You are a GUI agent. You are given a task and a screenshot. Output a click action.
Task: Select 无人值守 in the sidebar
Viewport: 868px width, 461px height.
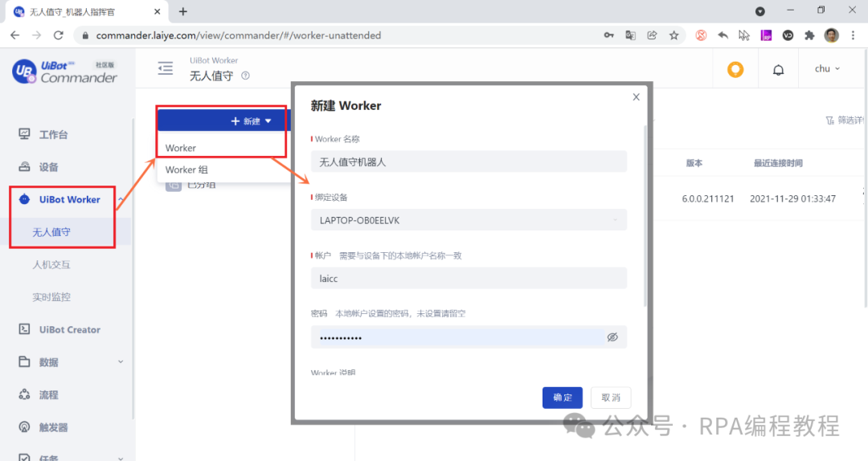pyautogui.click(x=51, y=232)
